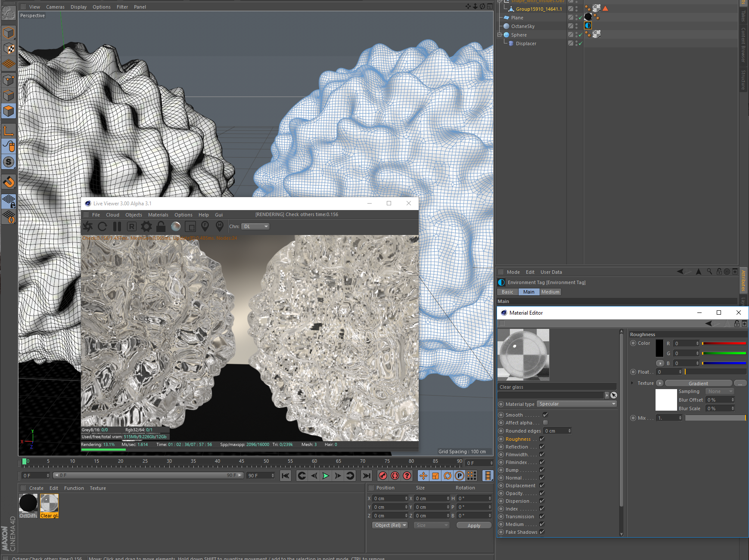
Task: Toggle the Dispersion channel checkbox
Action: pyautogui.click(x=542, y=501)
